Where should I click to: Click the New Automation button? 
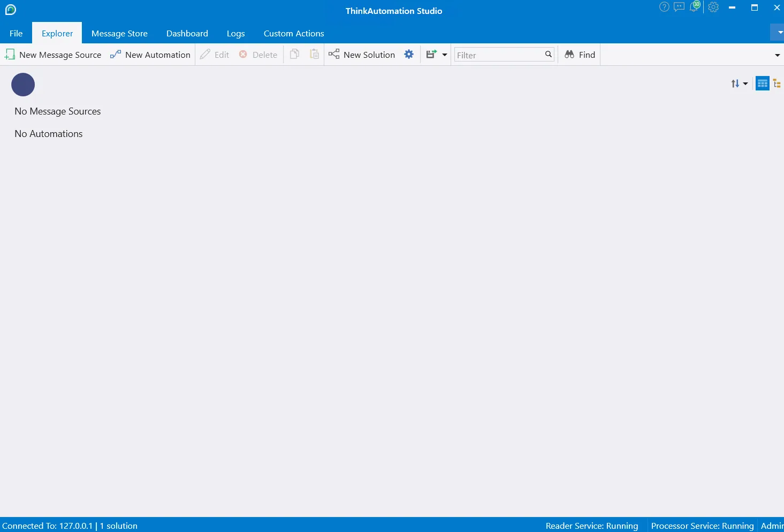(x=150, y=55)
